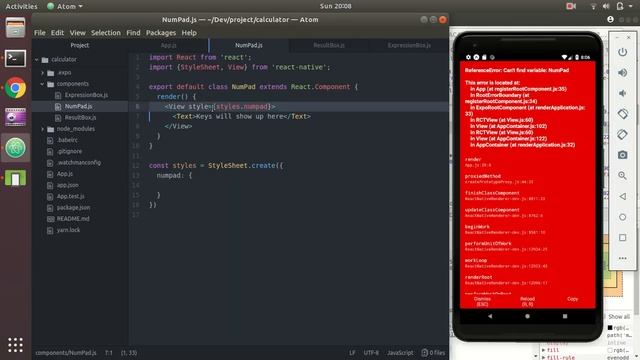Open the Help menu
This screenshot has width=640, height=360.
click(x=189, y=33)
